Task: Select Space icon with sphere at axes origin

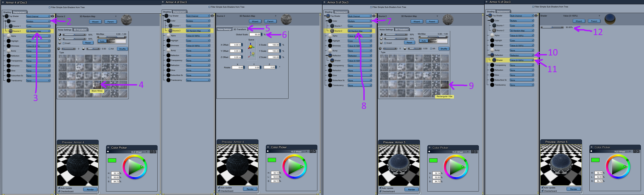Action: (251, 46)
